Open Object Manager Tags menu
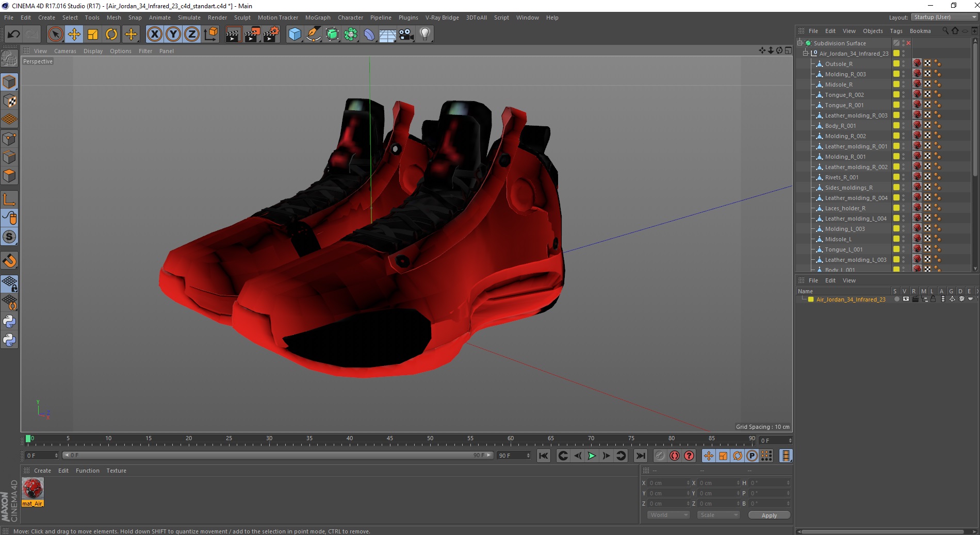Screen dimensions: 980x535 896,31
